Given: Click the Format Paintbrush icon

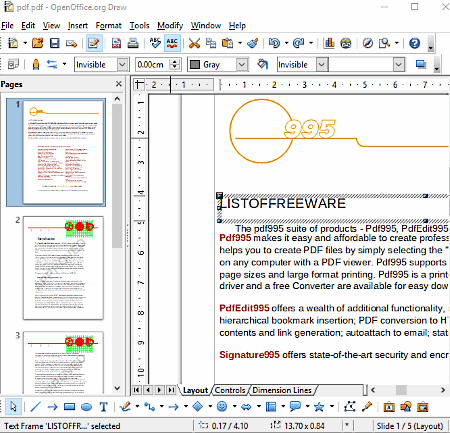Looking at the screenshot, I should pyautogui.click(x=253, y=43).
